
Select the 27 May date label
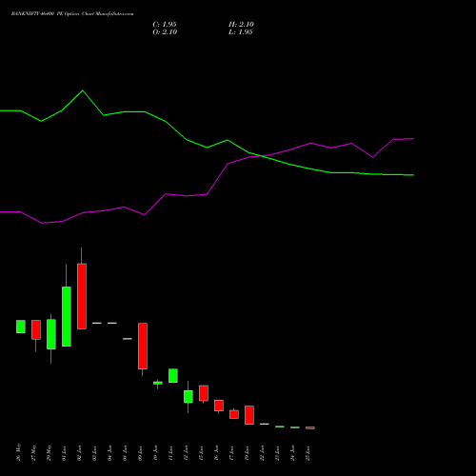tap(33, 452)
